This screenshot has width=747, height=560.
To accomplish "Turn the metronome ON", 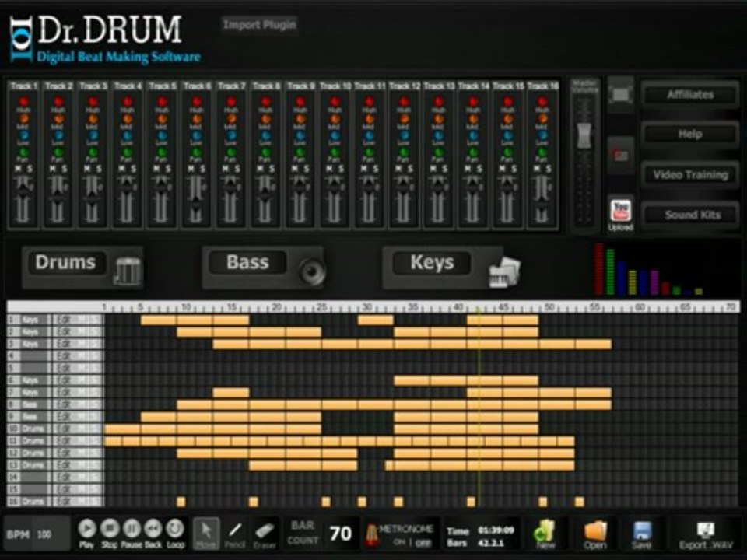I will pyautogui.click(x=398, y=542).
